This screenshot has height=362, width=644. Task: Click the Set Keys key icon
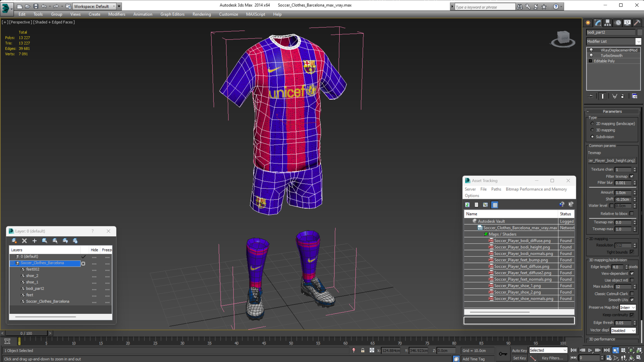(x=503, y=354)
